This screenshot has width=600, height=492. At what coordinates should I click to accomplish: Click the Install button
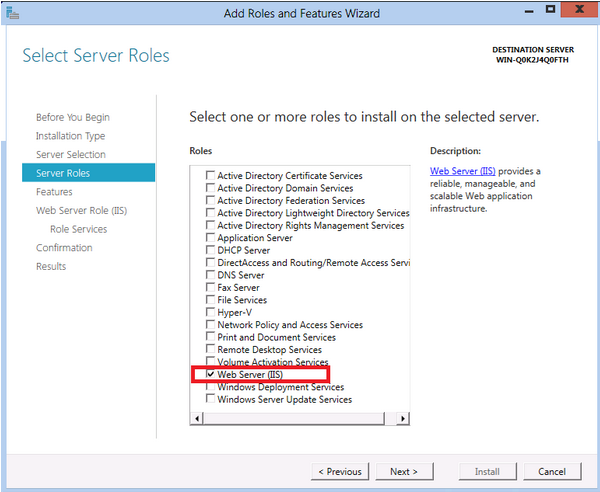click(488, 471)
